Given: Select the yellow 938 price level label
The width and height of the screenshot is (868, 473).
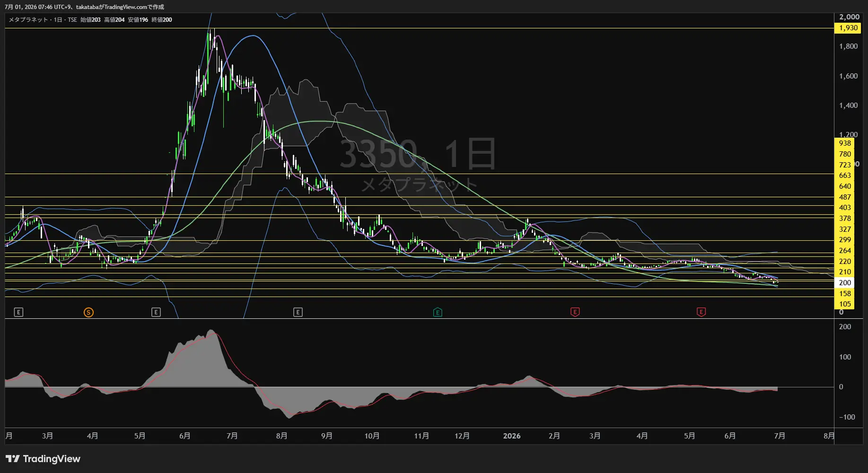Looking at the screenshot, I should [844, 143].
